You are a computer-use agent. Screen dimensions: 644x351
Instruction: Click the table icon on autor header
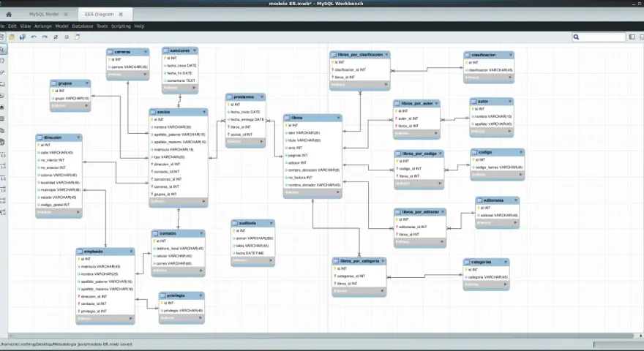click(x=473, y=102)
